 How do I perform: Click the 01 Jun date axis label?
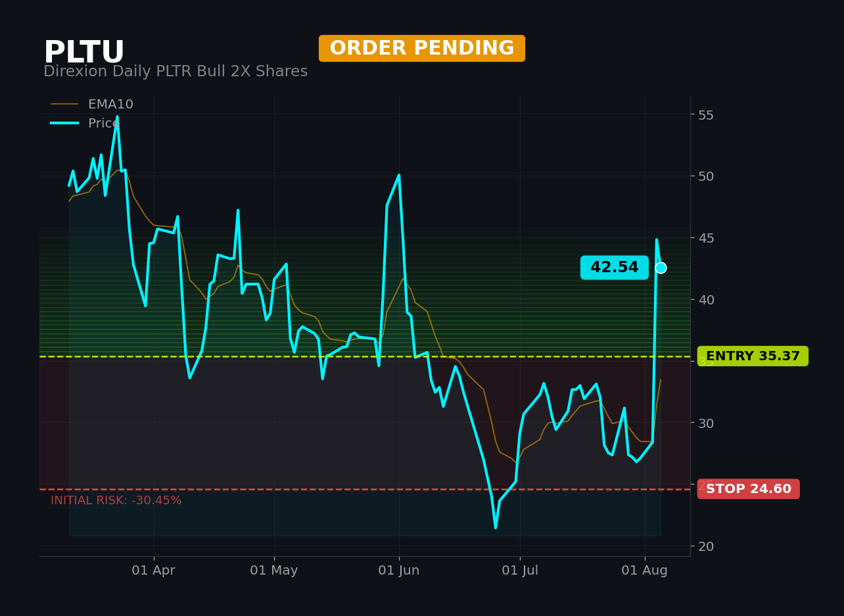(399, 571)
